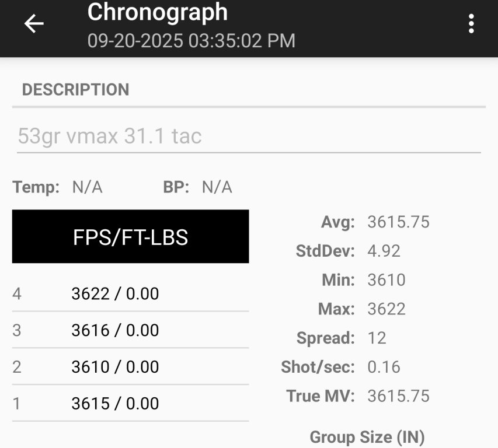Tap the Chronograph title
This screenshot has height=448, width=498.
158,13
